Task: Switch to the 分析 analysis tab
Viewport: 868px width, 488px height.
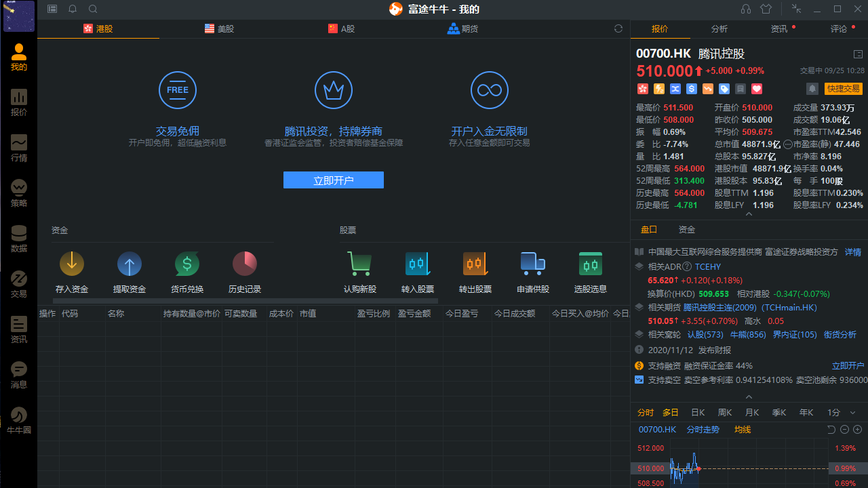Action: [719, 29]
